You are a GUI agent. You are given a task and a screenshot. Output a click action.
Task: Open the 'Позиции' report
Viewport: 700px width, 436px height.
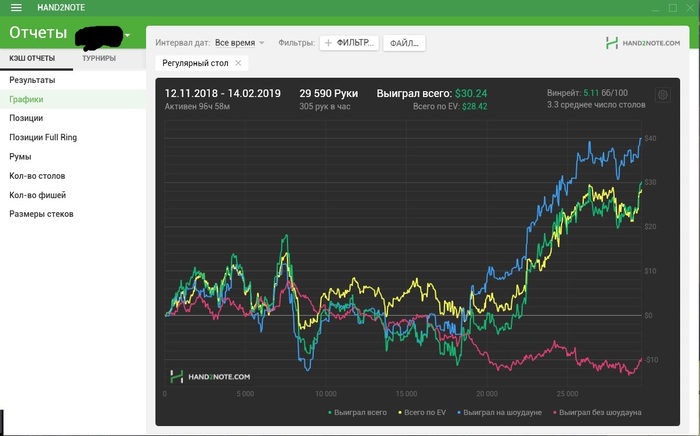click(x=73, y=118)
